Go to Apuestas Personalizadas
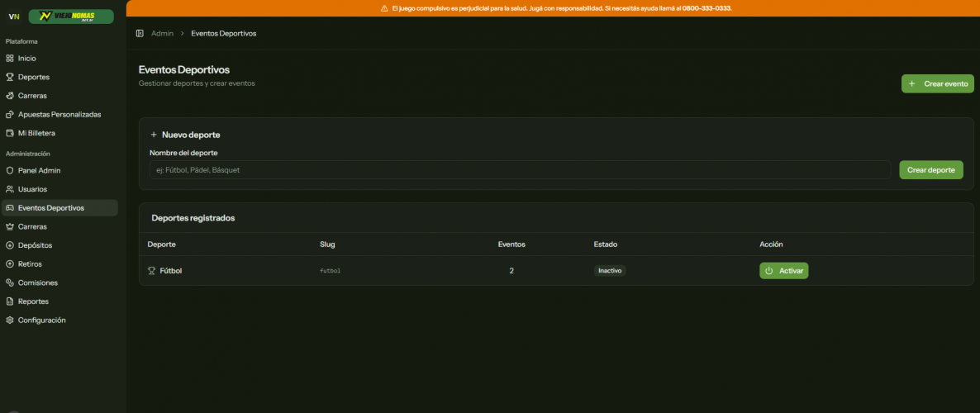980x413 pixels. (59, 114)
